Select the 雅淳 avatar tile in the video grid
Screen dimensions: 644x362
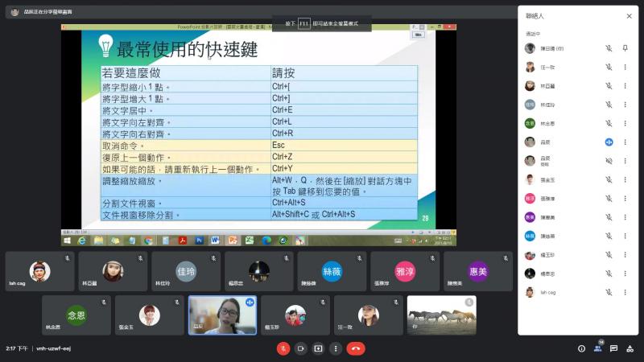coord(405,271)
